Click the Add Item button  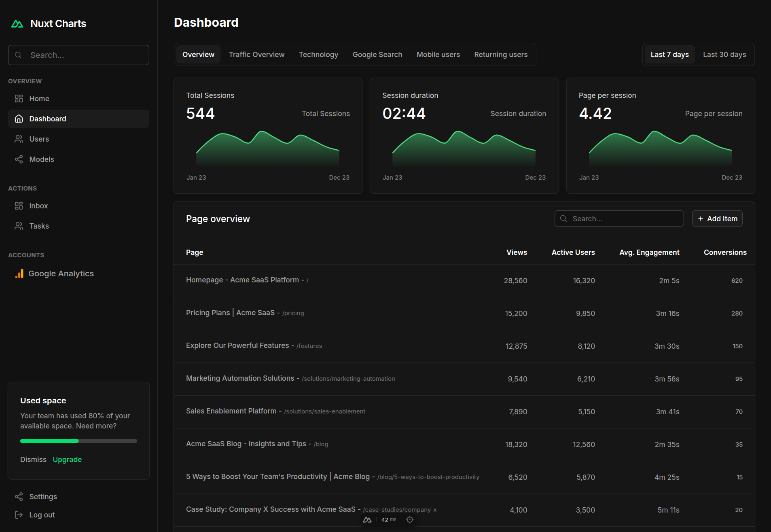tap(717, 219)
